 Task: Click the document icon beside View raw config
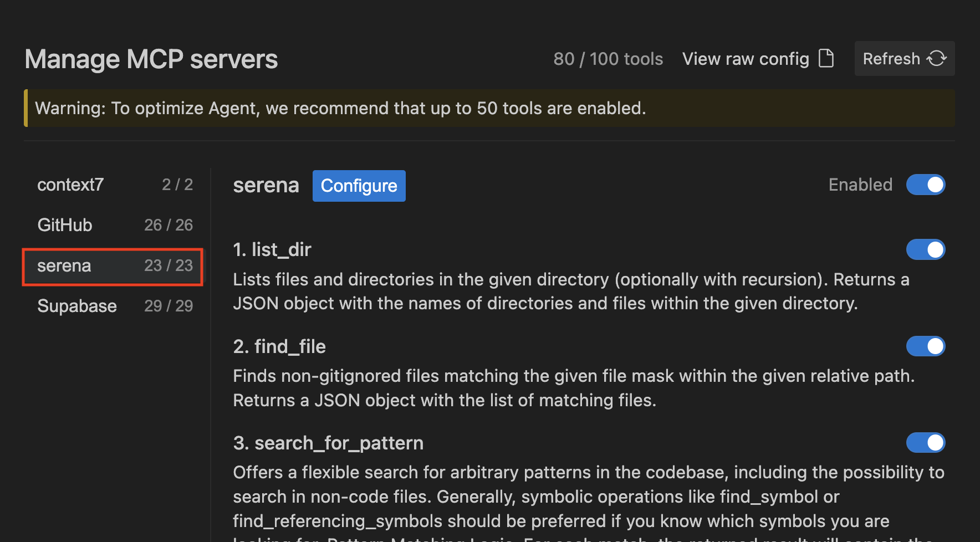pyautogui.click(x=826, y=58)
